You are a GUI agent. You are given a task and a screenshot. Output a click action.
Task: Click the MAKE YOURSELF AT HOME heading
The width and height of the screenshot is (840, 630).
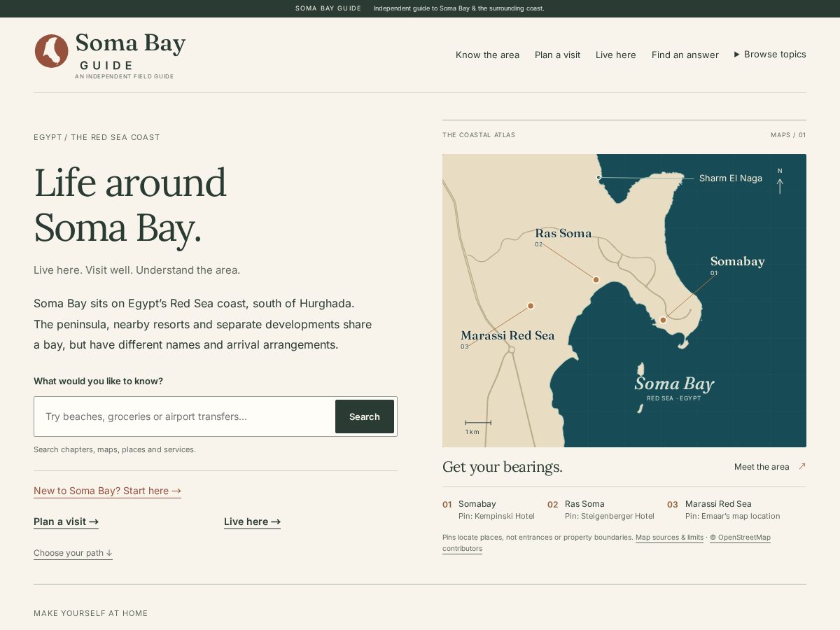pos(91,613)
